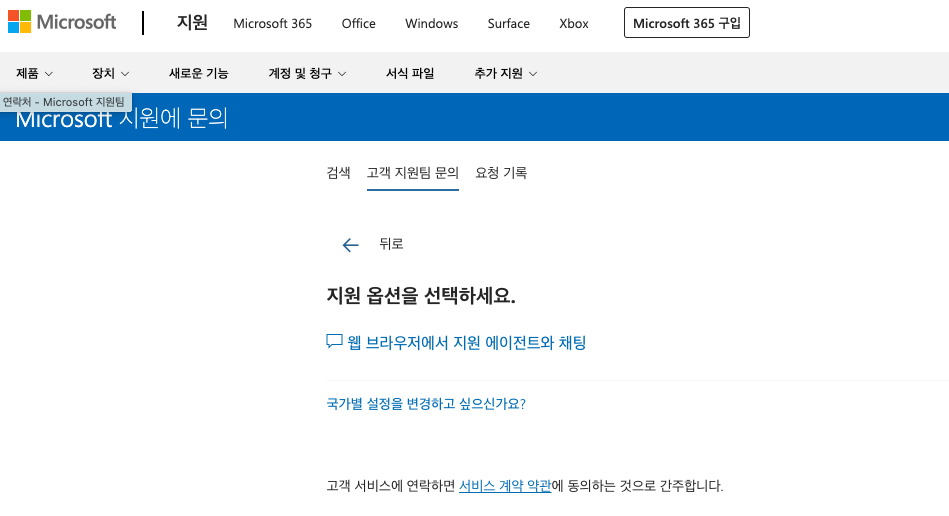Screen dimensions: 949x516
Task: Click the 지원 옵션을 선택하세요. heading
Action: click(x=421, y=296)
